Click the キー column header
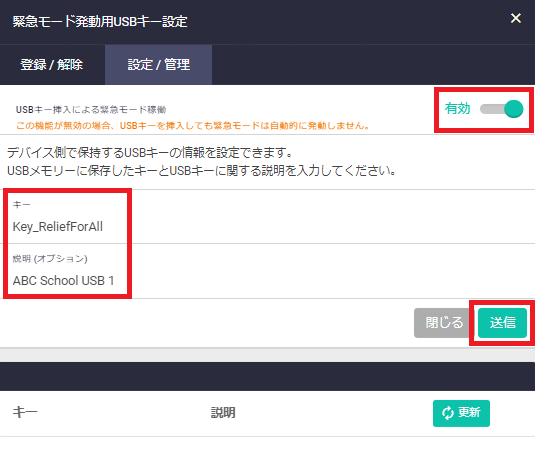 click(25, 412)
